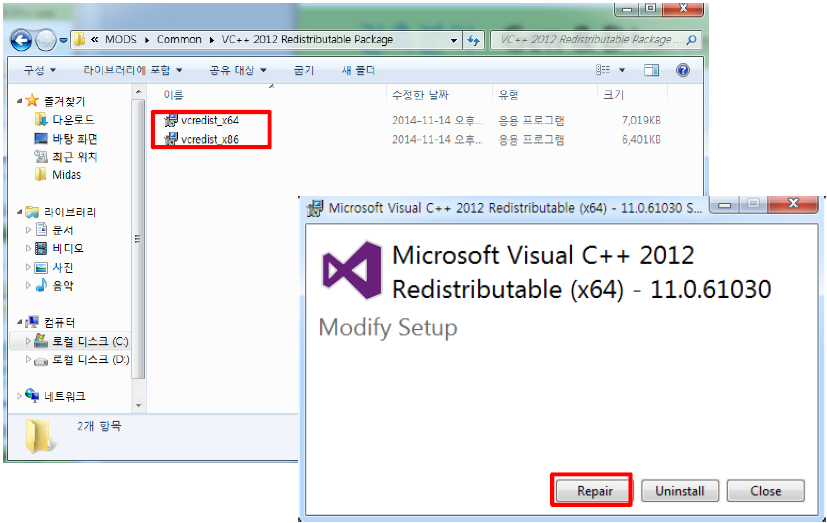
Task: Click 굽기 in the toolbar
Action: click(304, 70)
